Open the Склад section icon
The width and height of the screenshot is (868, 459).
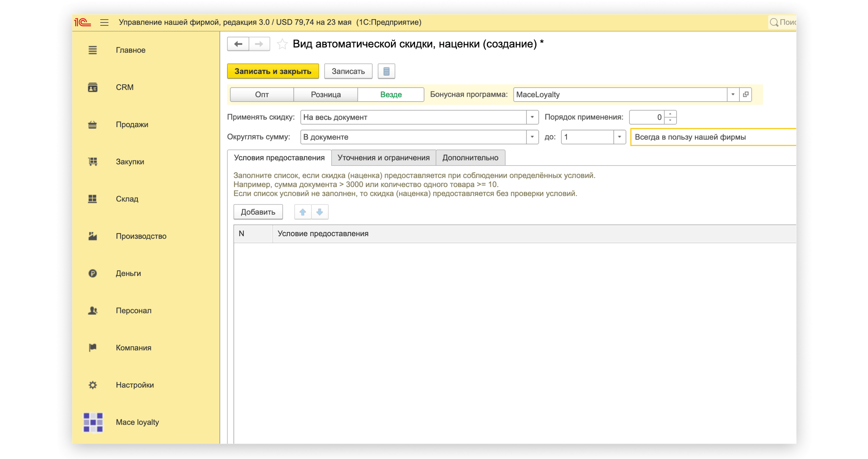click(93, 199)
